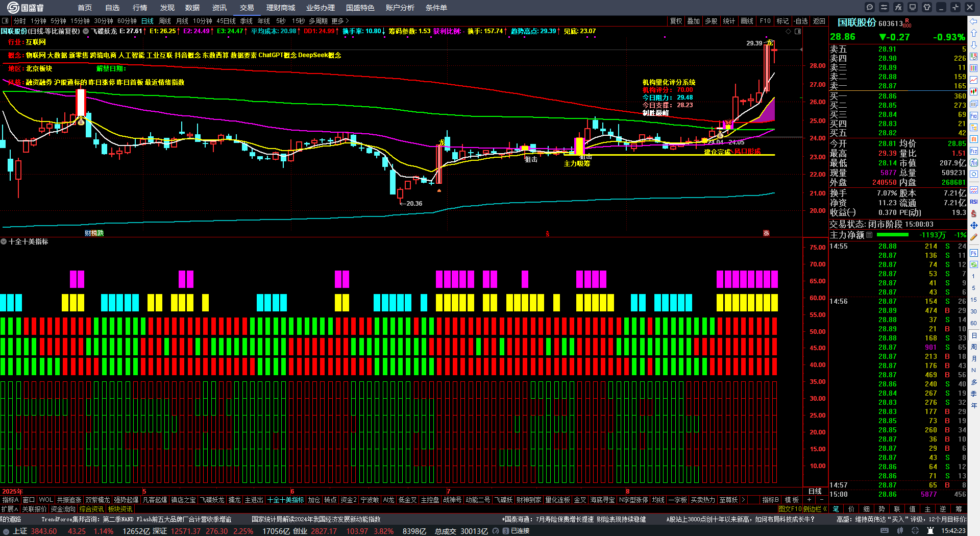Expand the 多周期 multi-period option

pos(318,21)
